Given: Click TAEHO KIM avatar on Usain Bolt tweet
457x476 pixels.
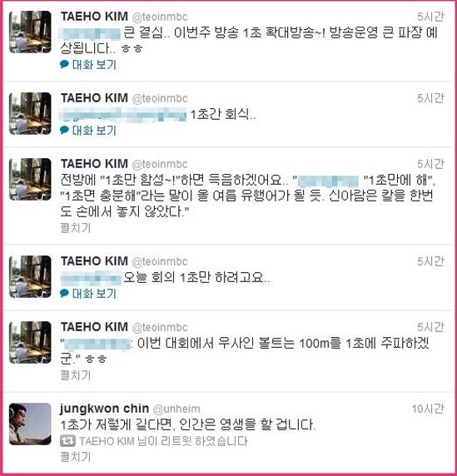Looking at the screenshot, I should (30, 342).
